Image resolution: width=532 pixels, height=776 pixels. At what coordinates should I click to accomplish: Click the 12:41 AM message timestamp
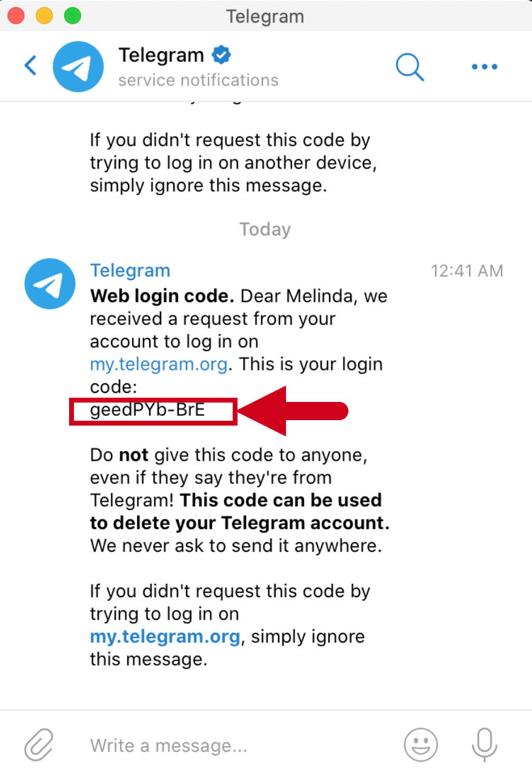pyautogui.click(x=467, y=270)
